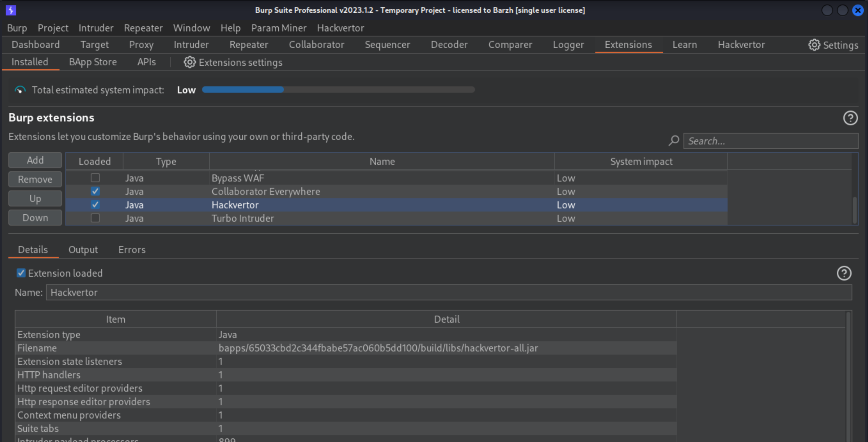Switch to the Sequencer tab
This screenshot has width=868, height=442.
click(387, 45)
